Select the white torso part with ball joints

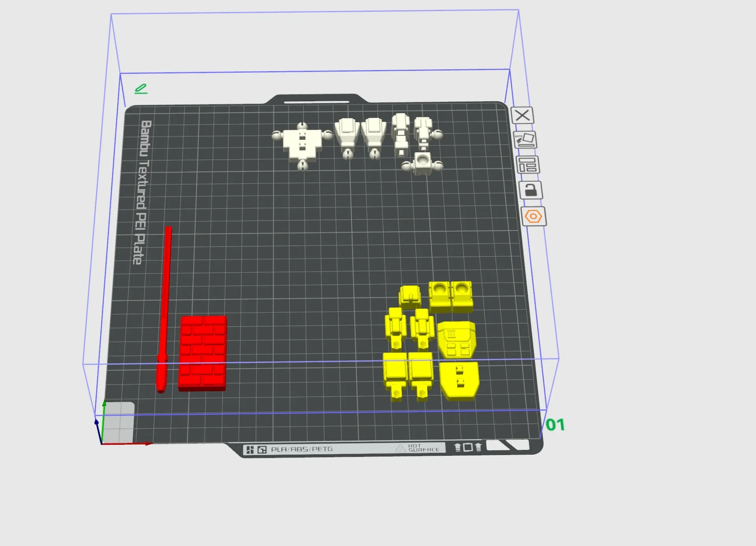(302, 146)
